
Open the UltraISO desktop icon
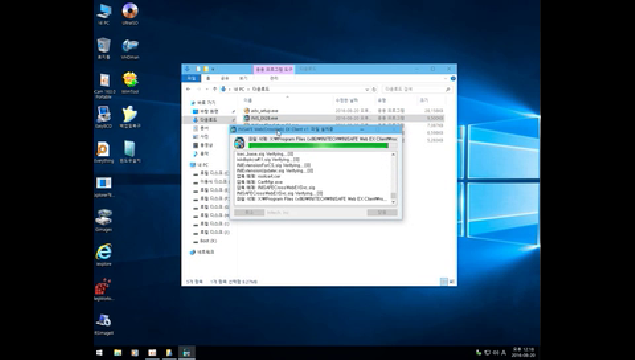click(x=130, y=13)
